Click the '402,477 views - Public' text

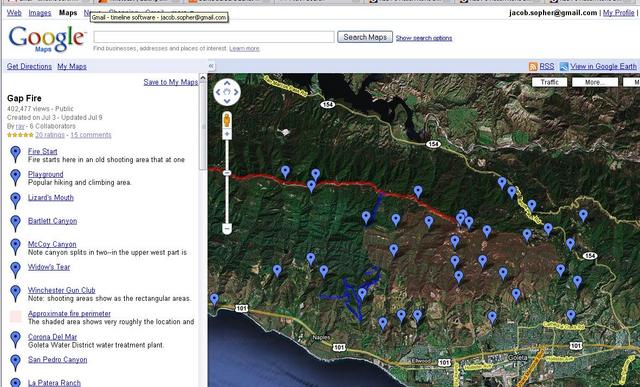pyautogui.click(x=40, y=109)
